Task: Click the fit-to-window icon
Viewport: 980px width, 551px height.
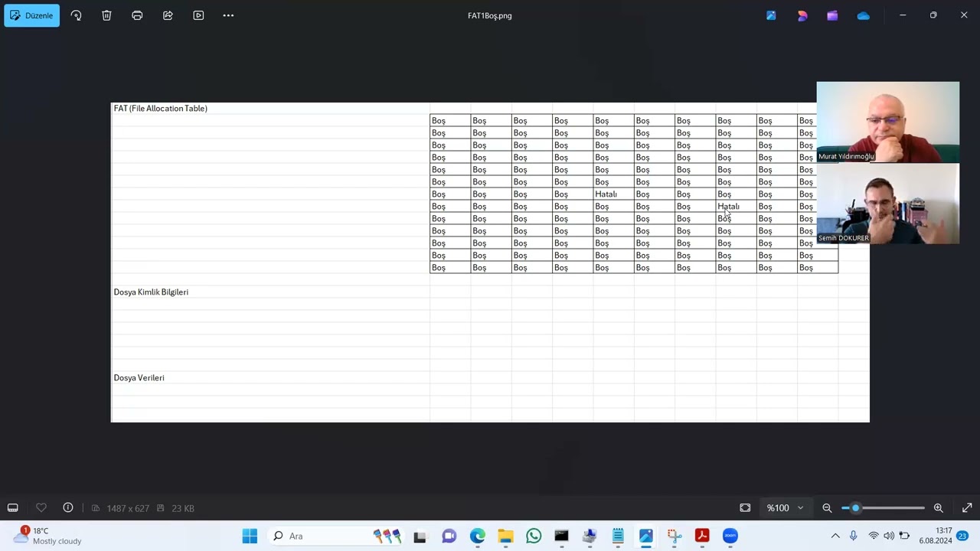Action: 745,507
